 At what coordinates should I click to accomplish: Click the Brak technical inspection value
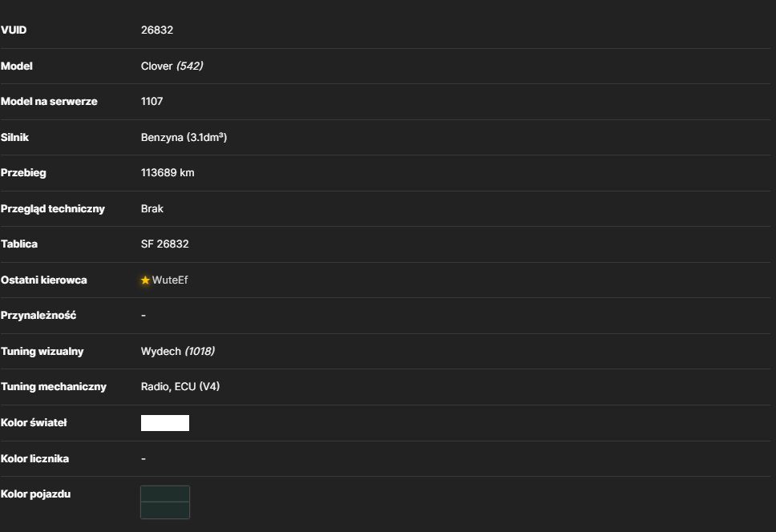pyautogui.click(x=152, y=208)
